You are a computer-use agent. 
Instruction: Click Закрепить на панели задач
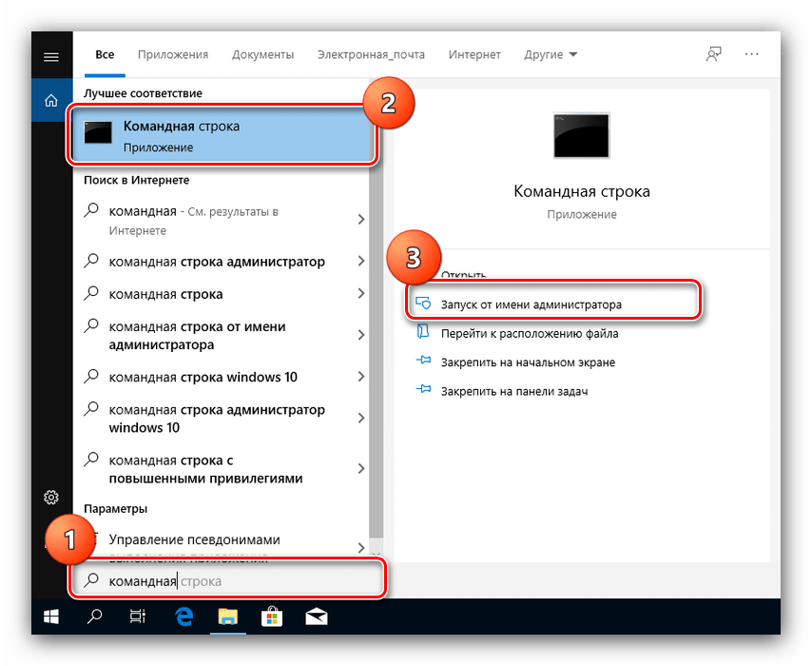click(513, 391)
